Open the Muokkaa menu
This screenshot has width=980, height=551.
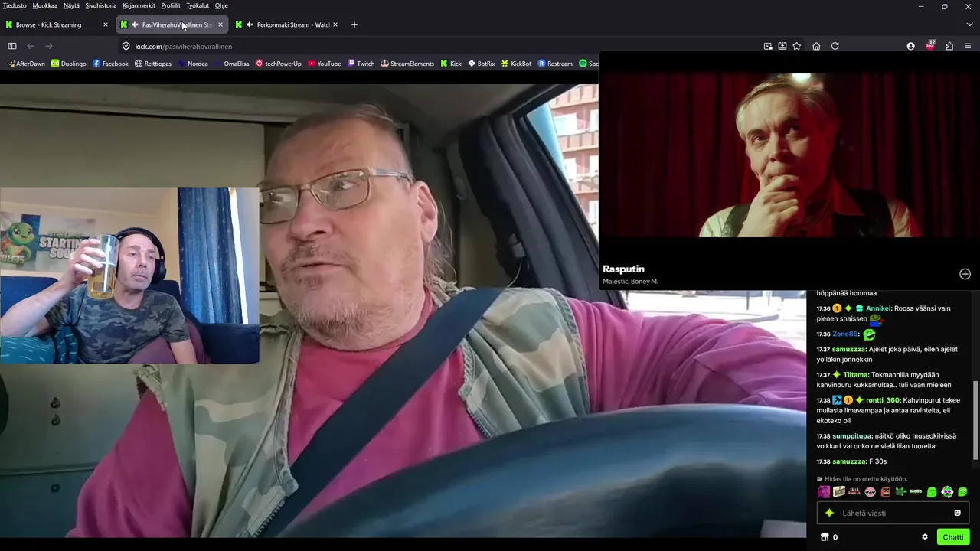[45, 5]
